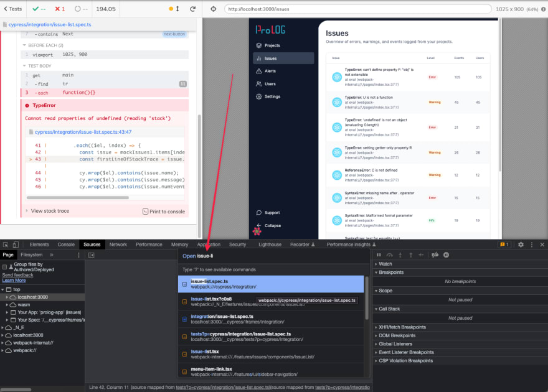Toggle the navigator sidebar icon
Image resolution: width=548 pixels, height=392 pixels.
click(x=91, y=255)
